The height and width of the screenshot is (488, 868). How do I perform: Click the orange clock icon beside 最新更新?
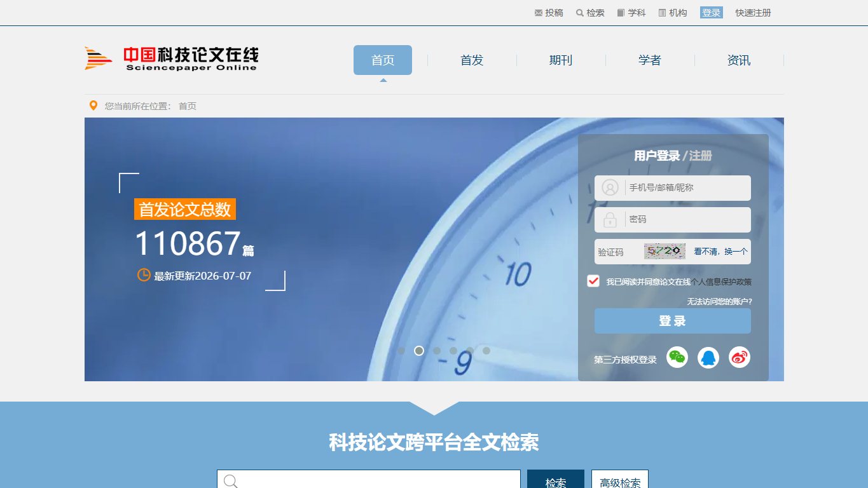click(144, 275)
